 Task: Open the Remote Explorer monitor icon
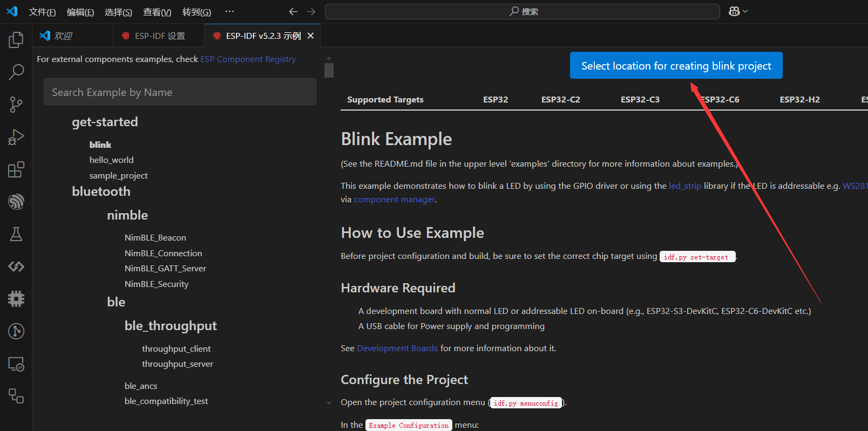click(16, 365)
